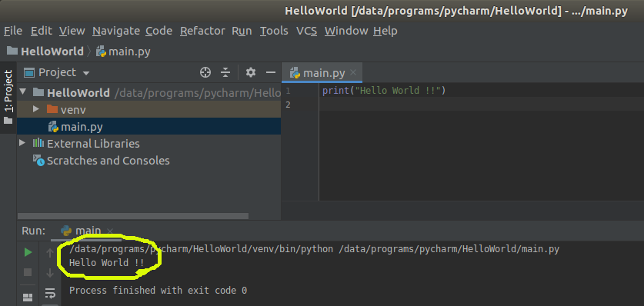
Task: Click HelloWorld breadcrumb in navigation bar
Action: [x=45, y=52]
